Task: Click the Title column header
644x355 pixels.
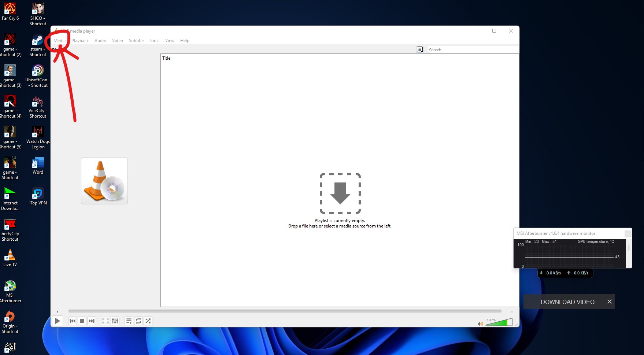Action: [167, 58]
